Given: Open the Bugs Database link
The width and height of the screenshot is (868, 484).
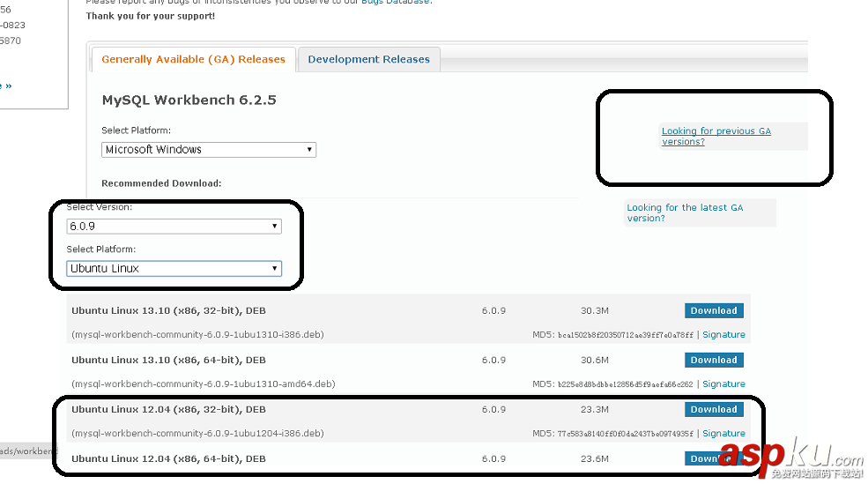Looking at the screenshot, I should click(x=396, y=3).
